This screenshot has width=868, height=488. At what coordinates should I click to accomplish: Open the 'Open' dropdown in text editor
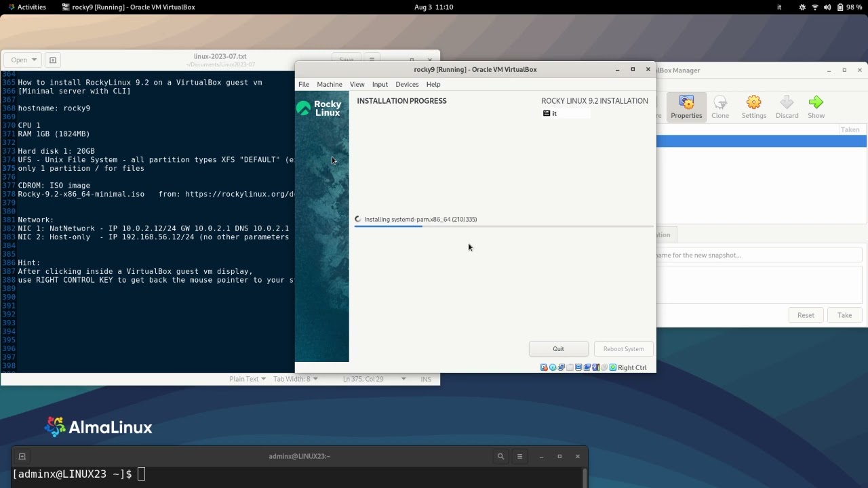24,60
